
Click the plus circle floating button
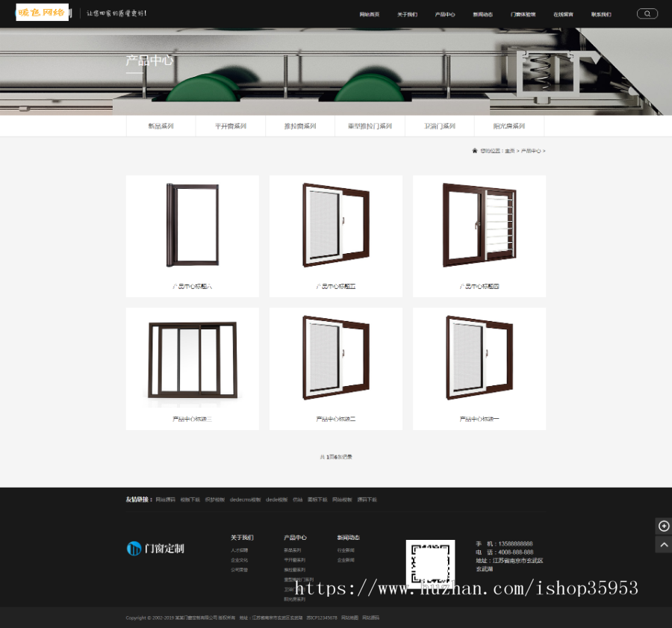(664, 526)
